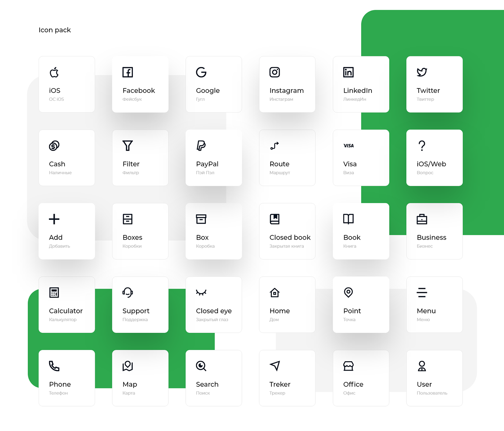Select the Treker arrow icon
504x431 pixels.
(275, 366)
